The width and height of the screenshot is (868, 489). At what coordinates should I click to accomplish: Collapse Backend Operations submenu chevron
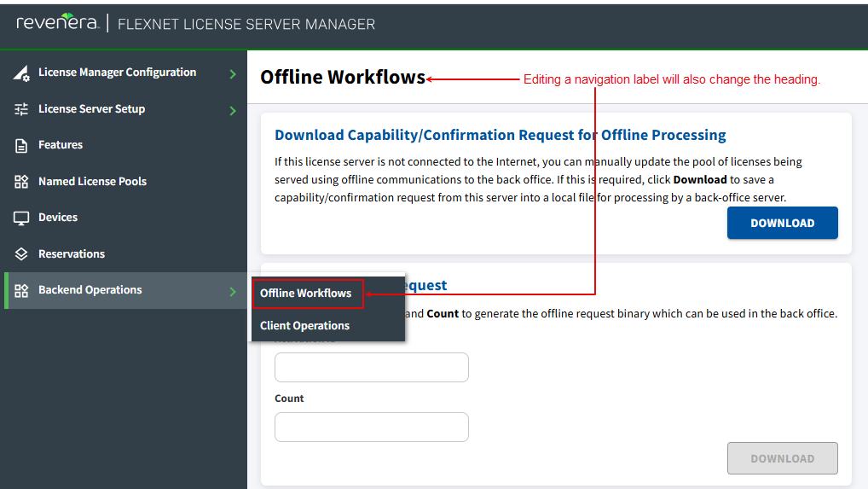coord(233,292)
